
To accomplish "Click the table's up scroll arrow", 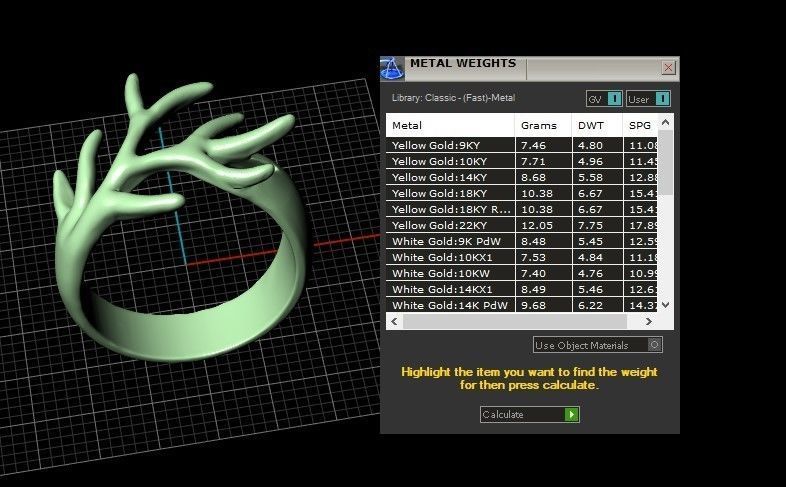I will point(665,122).
